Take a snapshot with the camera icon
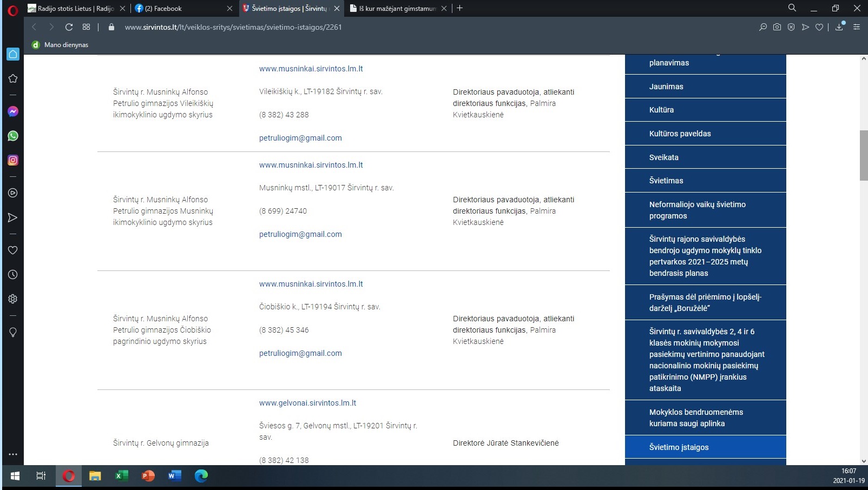868x490 pixels. (x=777, y=27)
